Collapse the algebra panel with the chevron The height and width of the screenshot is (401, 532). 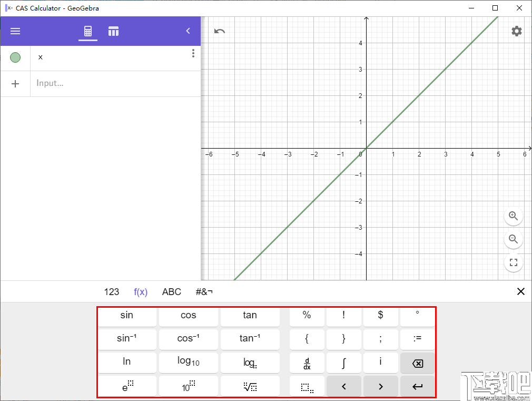[x=188, y=31]
